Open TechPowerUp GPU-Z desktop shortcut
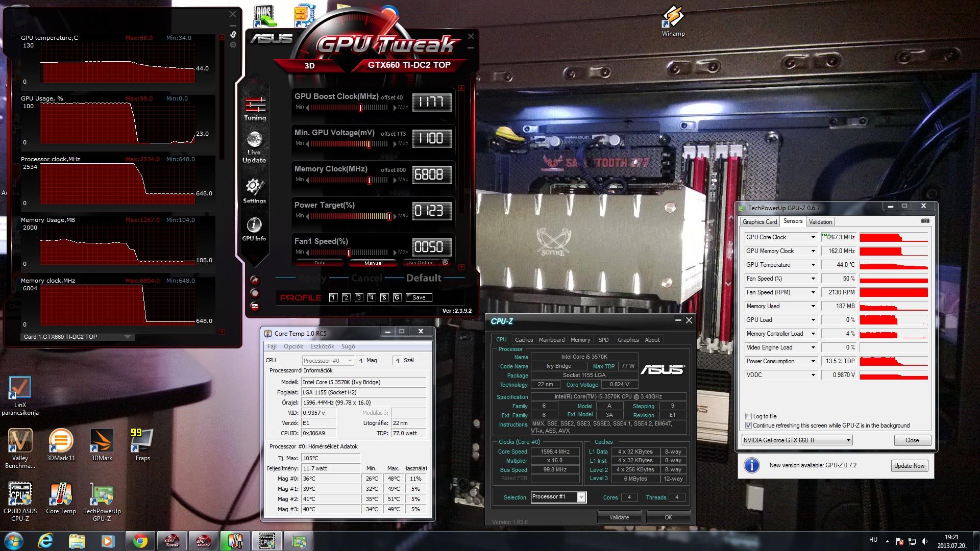Viewport: 980px width, 551px height. tap(102, 502)
